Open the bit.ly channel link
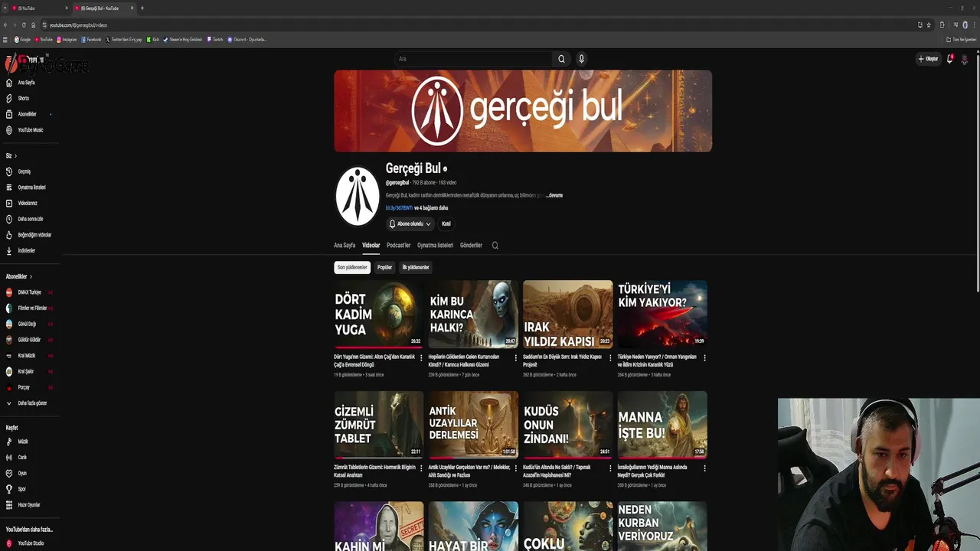 [x=399, y=208]
